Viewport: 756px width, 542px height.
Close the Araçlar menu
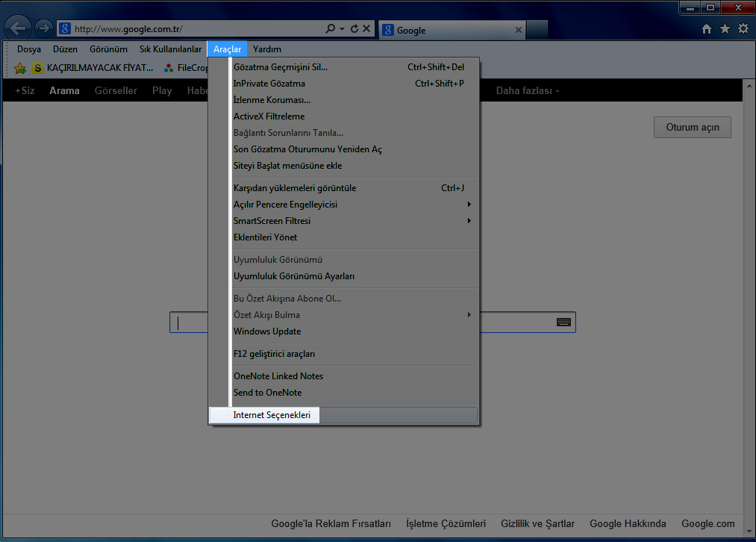coord(227,49)
